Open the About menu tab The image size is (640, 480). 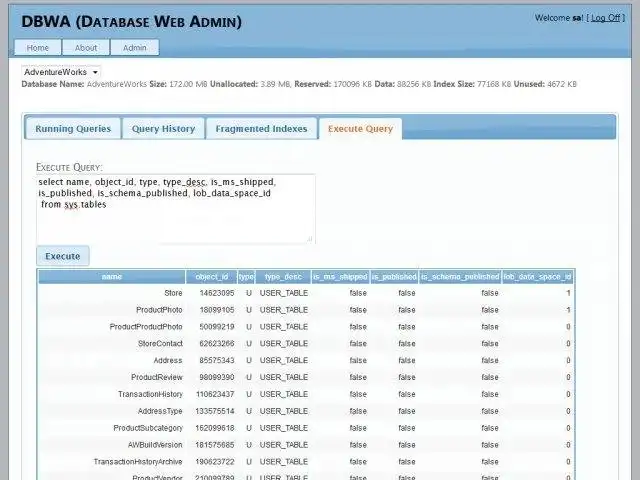coord(86,47)
